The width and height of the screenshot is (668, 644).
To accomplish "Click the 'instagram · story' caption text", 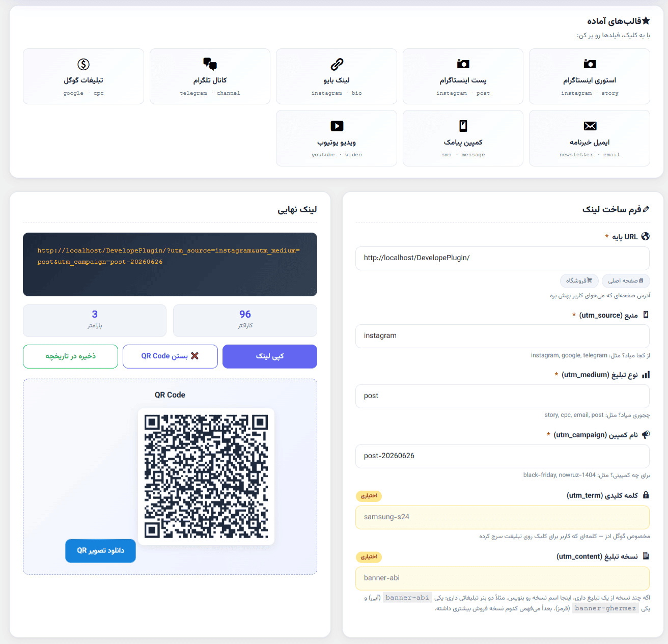I will click(590, 93).
